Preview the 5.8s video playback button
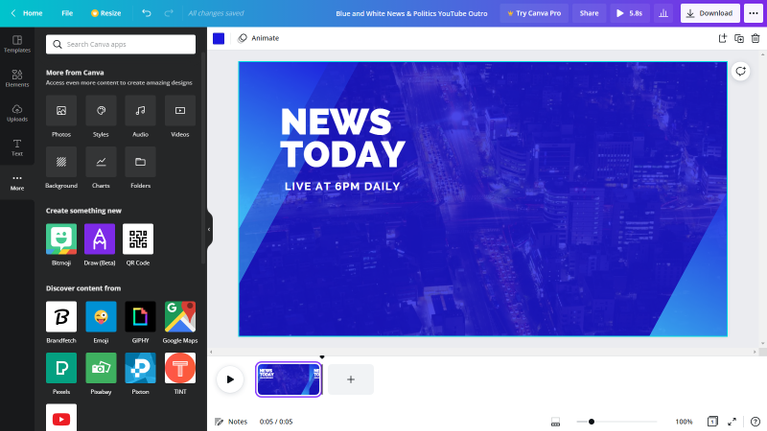Screen dimensions: 767x431 coord(629,13)
